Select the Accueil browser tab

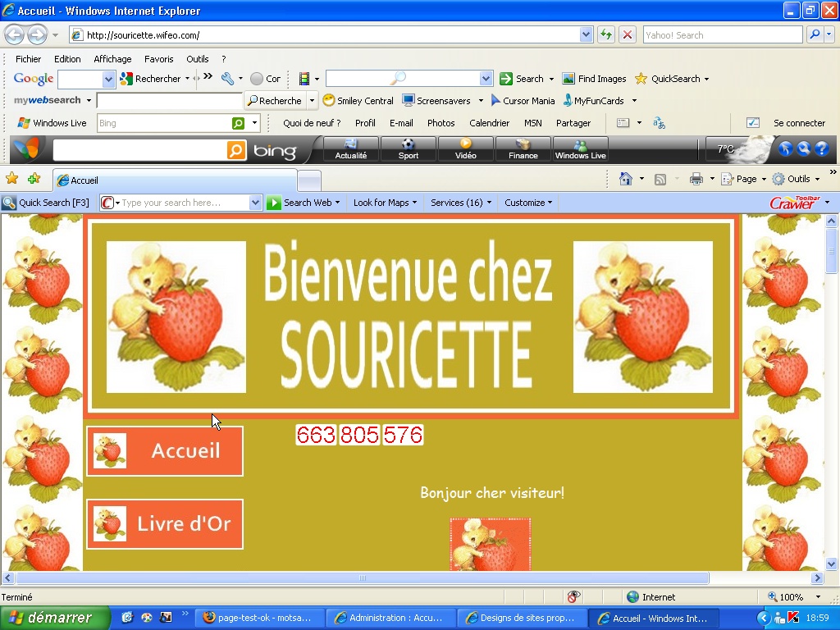coord(175,180)
